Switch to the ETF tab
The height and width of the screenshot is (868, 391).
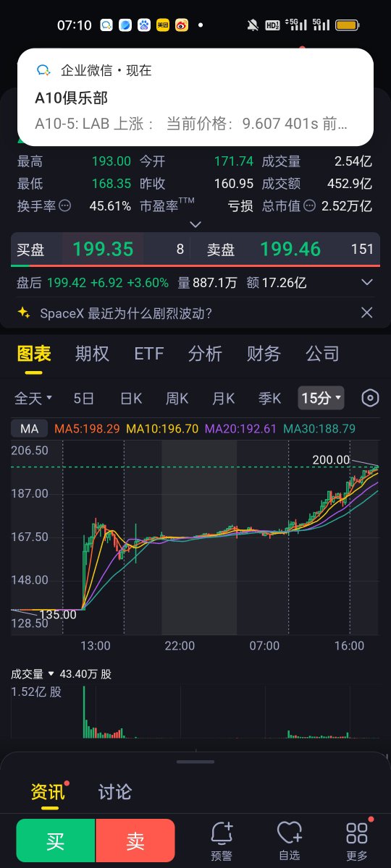click(149, 354)
